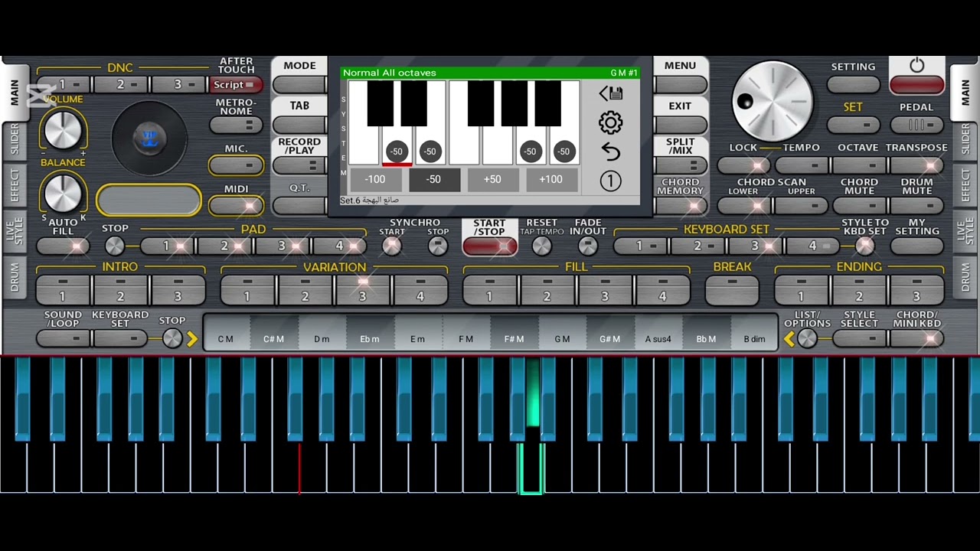Click the Pedal button
Screen dimensions: 980x551
[916, 125]
